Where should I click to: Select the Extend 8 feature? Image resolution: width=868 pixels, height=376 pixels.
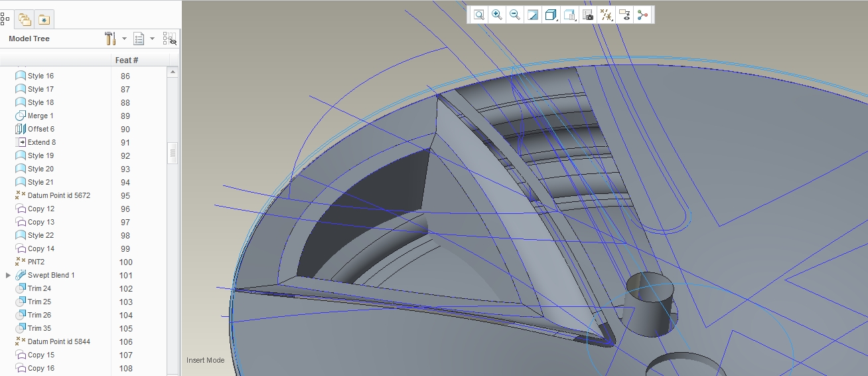[x=42, y=142]
